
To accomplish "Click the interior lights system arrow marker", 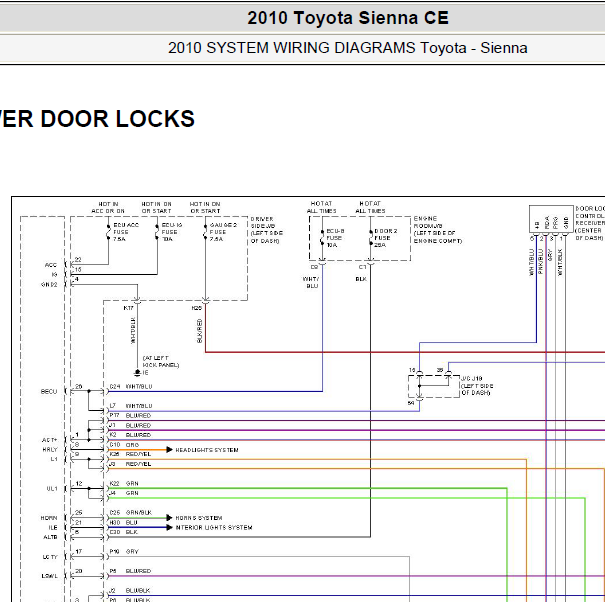I will coord(169,527).
